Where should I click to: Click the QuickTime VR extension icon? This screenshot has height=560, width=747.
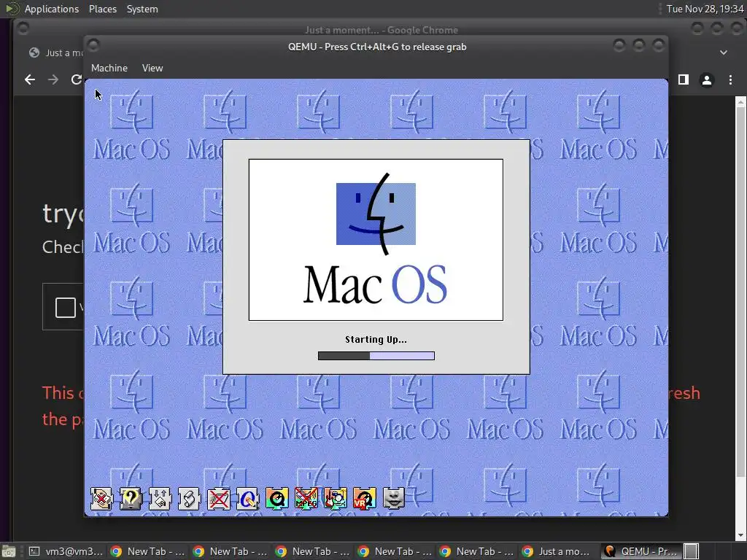pos(365,499)
